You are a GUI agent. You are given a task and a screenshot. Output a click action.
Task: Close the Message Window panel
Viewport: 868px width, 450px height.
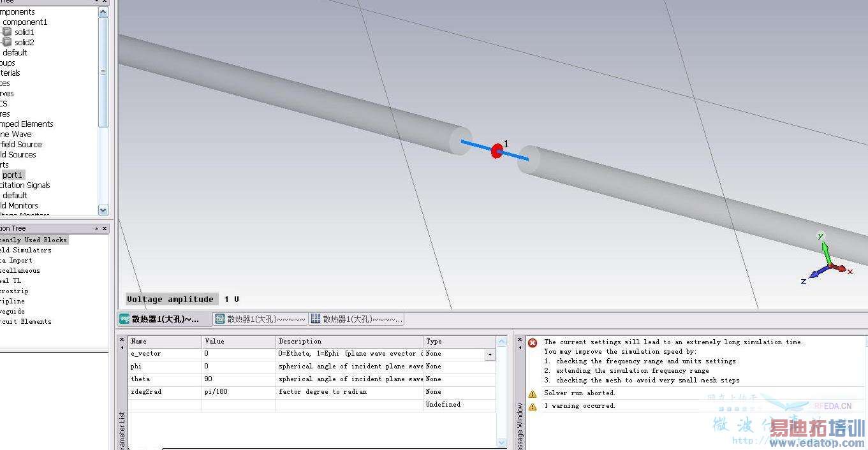point(520,339)
